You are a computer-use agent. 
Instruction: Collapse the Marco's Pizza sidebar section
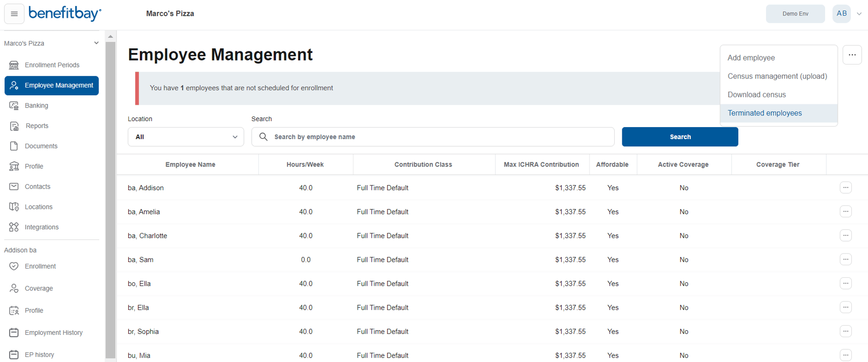coord(96,43)
